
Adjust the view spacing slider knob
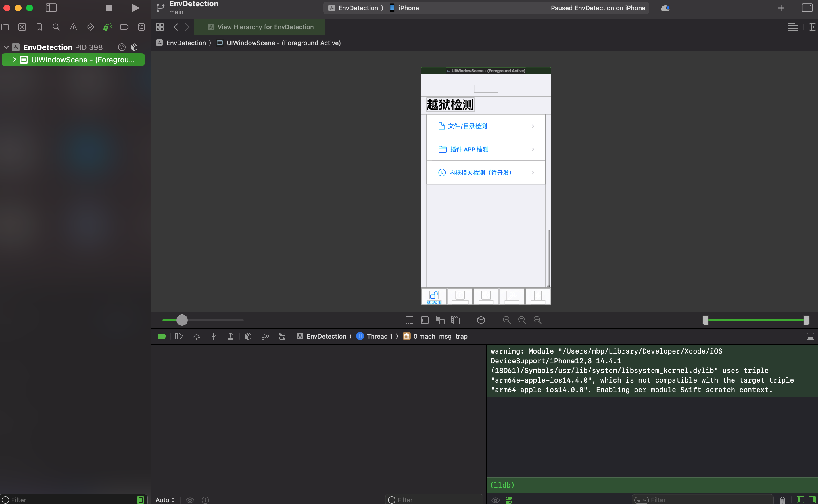point(182,320)
